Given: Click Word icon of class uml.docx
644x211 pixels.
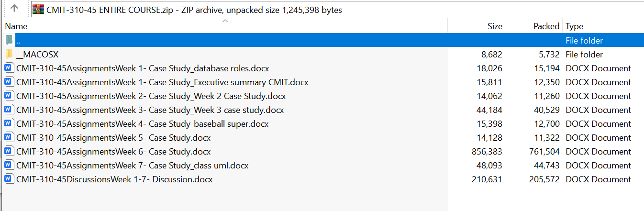Looking at the screenshot, I should point(9,165).
